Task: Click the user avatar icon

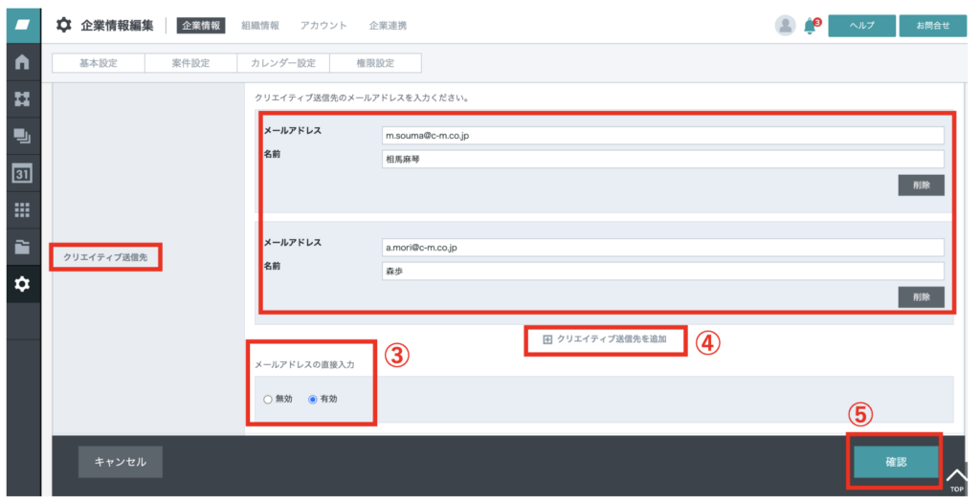Action: (x=785, y=26)
